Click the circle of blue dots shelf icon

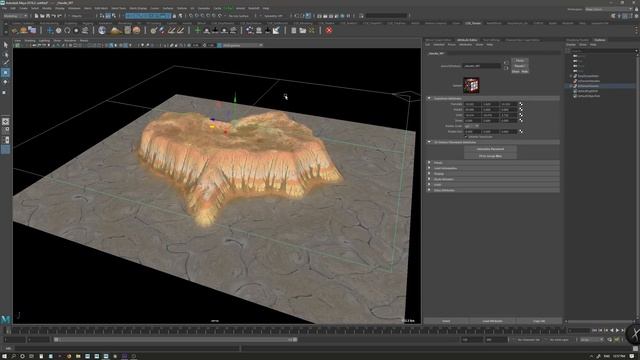[x=249, y=30]
